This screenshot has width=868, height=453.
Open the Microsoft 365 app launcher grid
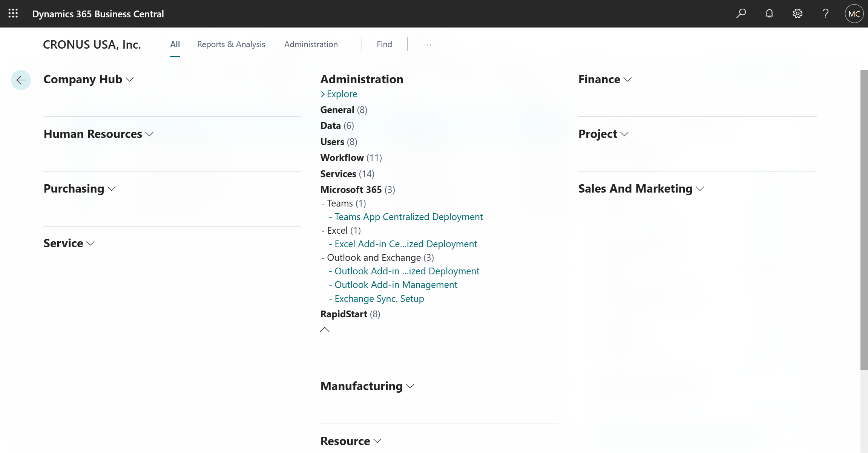point(12,14)
